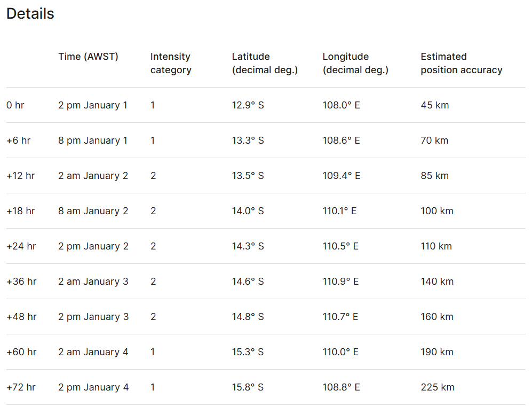The image size is (532, 414).
Task: Click the 140 km accuracy value
Action: coord(437,282)
